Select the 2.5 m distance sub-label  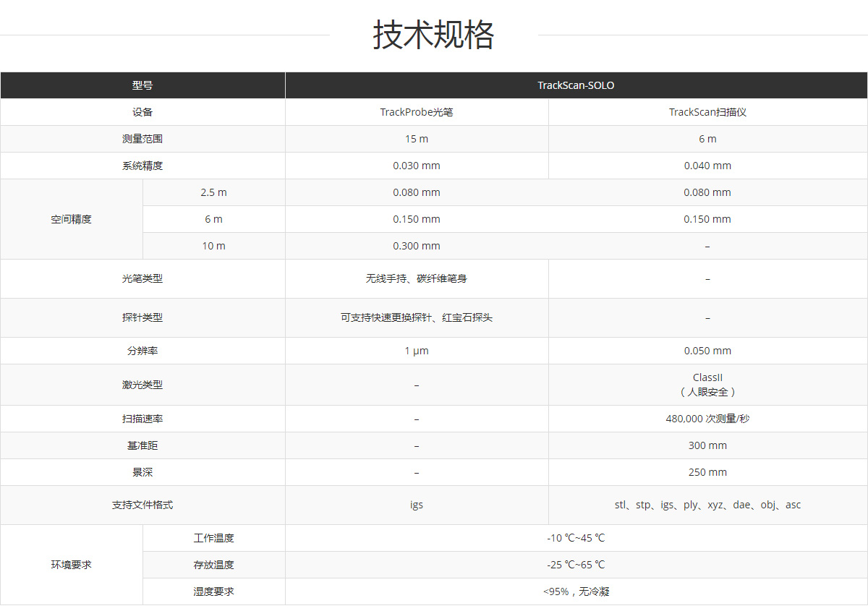[x=213, y=192]
